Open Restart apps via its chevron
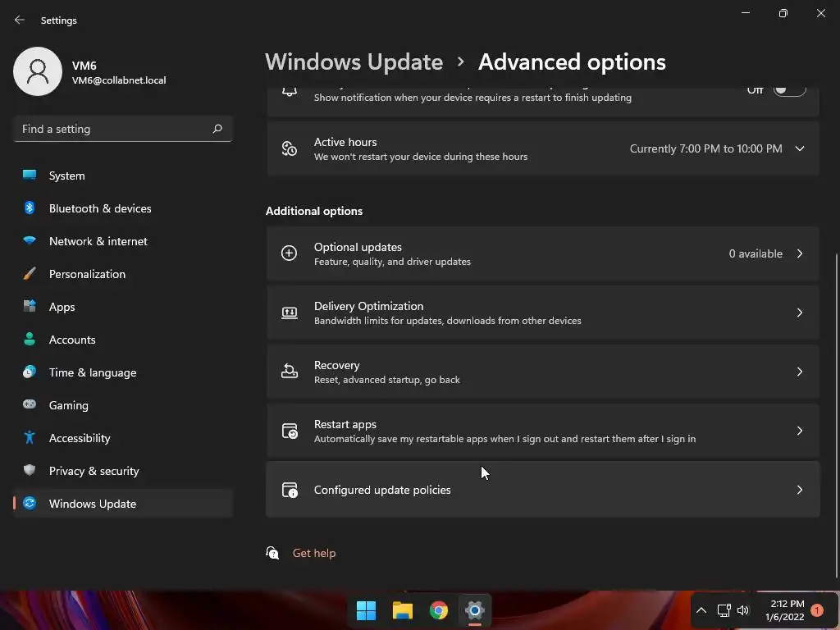The height and width of the screenshot is (630, 840). [x=800, y=431]
